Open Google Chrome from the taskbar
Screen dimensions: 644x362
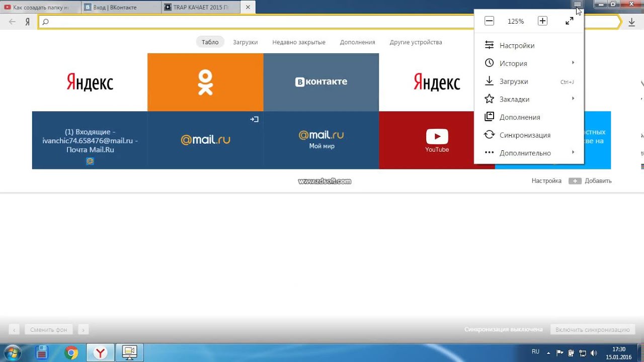click(71, 353)
